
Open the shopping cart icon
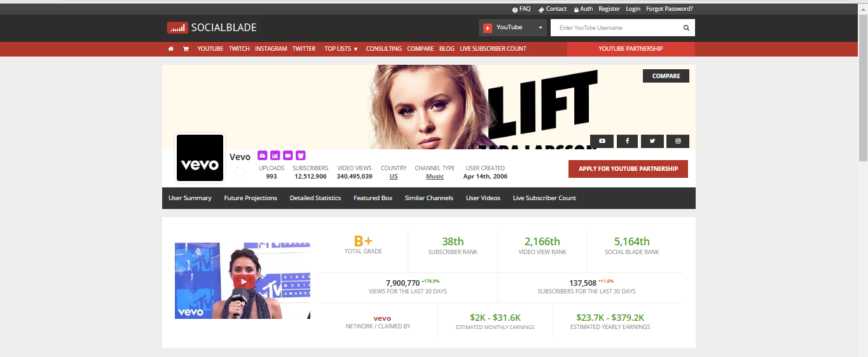tap(186, 49)
